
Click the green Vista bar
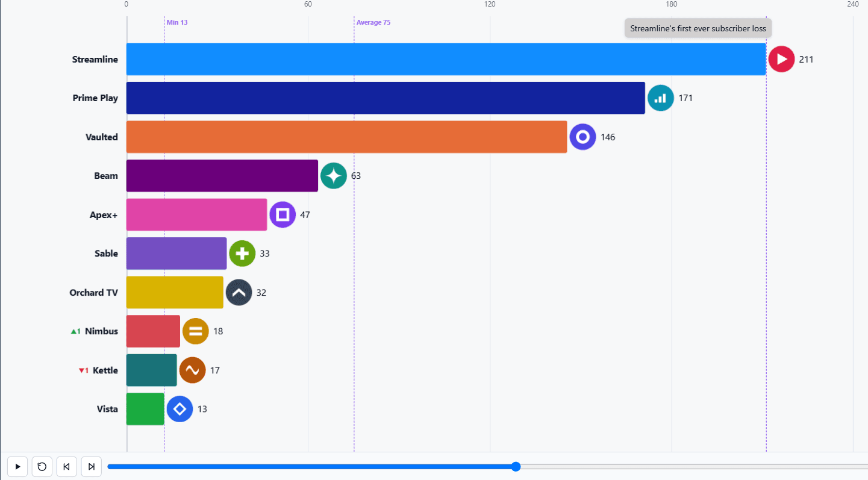(x=145, y=409)
